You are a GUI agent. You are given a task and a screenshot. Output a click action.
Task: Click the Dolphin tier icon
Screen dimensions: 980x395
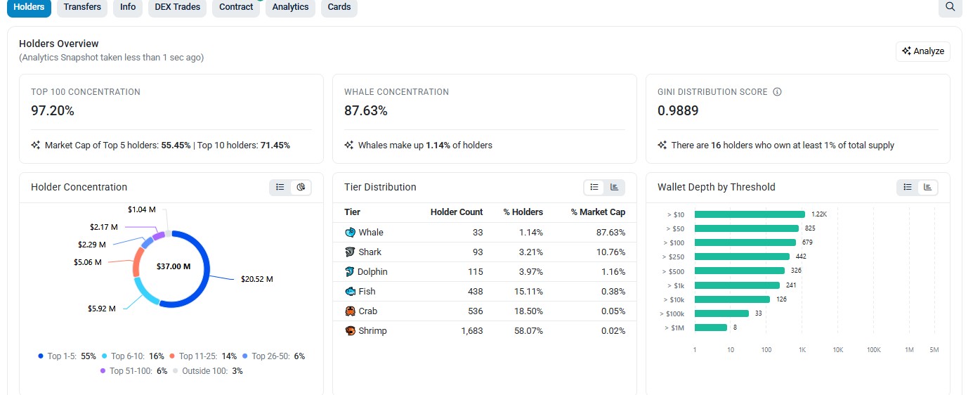(351, 272)
